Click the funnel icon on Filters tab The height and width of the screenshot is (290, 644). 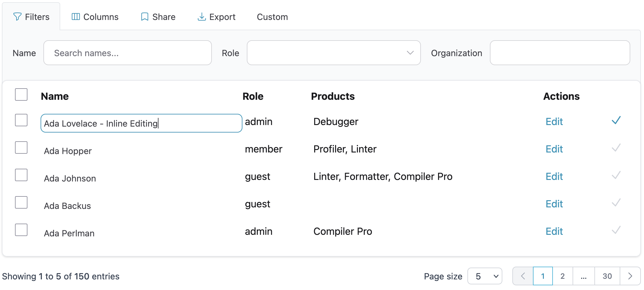point(17,17)
